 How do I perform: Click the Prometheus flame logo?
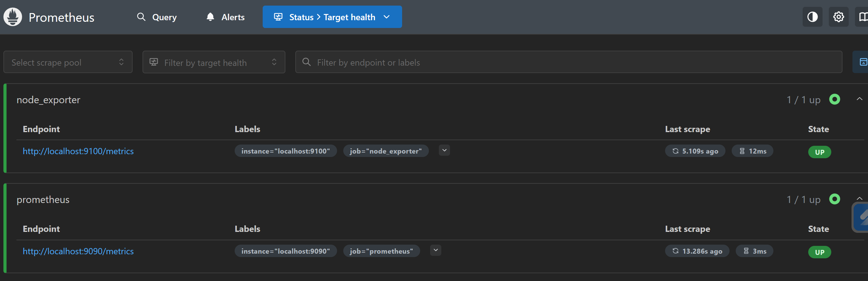[13, 17]
